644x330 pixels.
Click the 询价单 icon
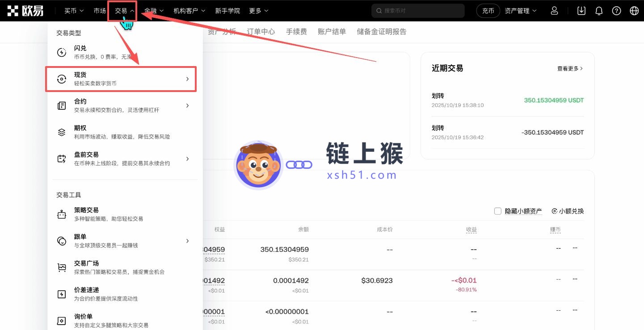click(62, 321)
